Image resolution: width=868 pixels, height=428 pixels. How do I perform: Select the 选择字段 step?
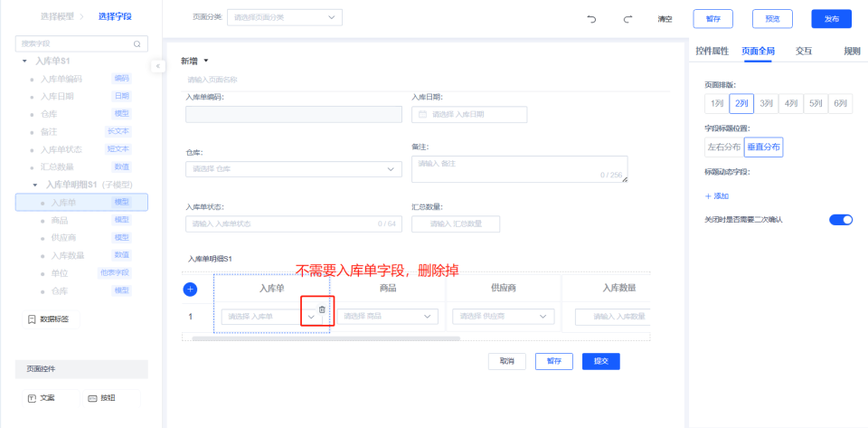(115, 16)
